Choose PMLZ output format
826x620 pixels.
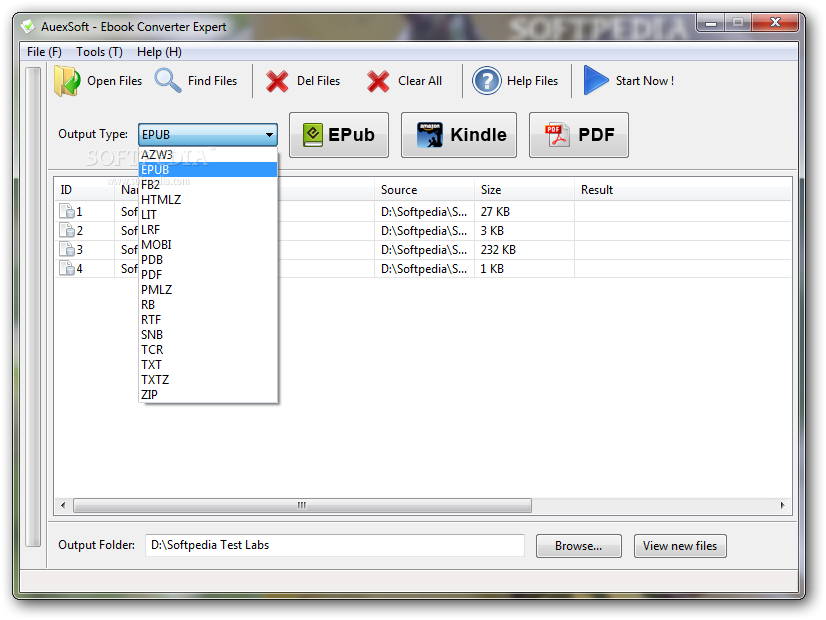coord(208,290)
